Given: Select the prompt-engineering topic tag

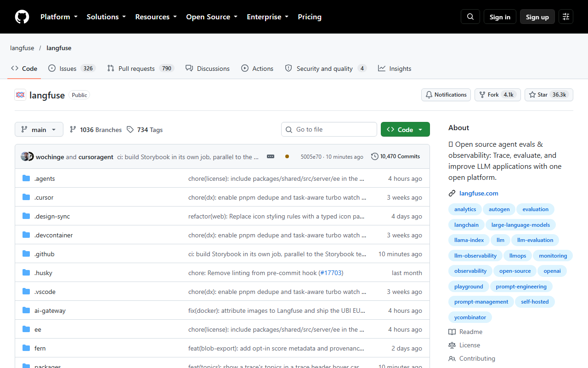Looking at the screenshot, I should (x=521, y=287).
